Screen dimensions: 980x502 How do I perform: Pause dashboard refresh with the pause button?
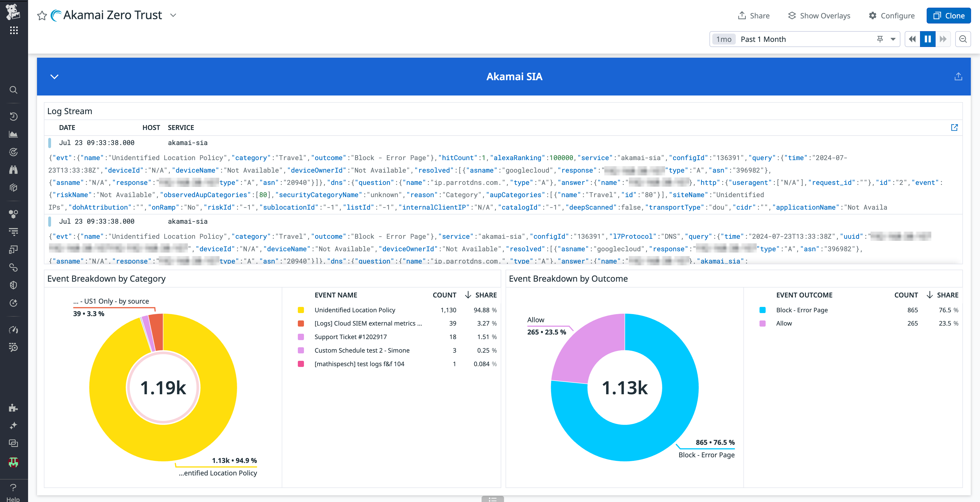pos(927,39)
